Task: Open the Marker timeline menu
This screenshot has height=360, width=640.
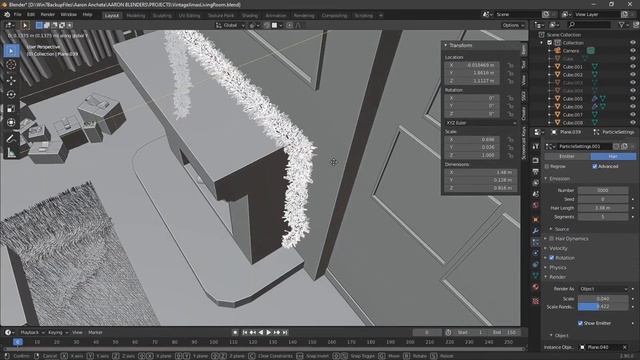Action: (95, 333)
